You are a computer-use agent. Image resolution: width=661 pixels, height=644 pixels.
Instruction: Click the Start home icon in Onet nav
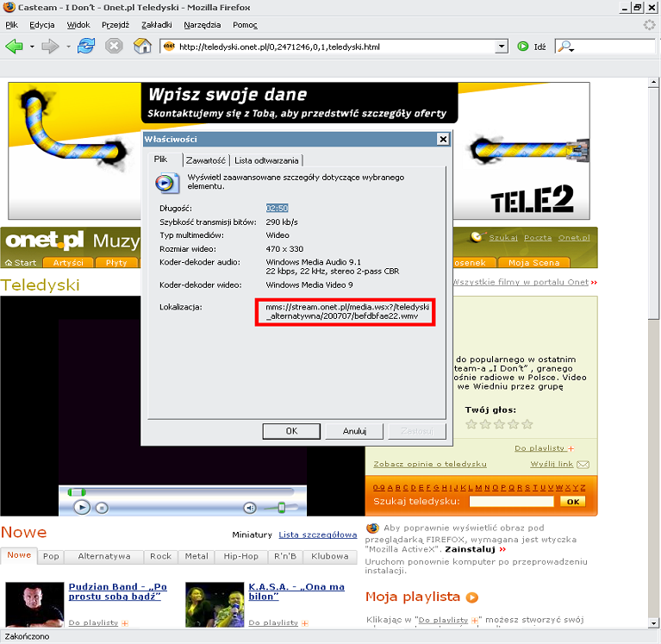(x=9, y=263)
